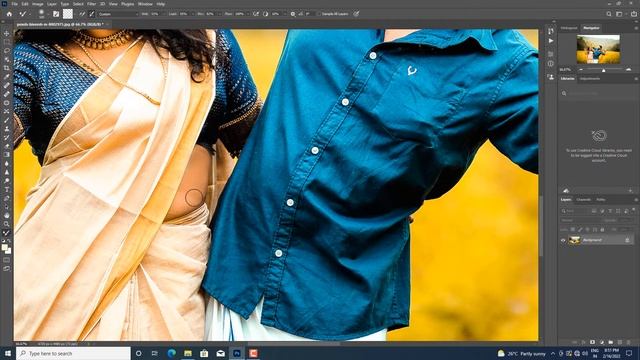Screen dimensions: 640x360
Task: Select the active Mixer Brush tool
Action: tap(7, 233)
